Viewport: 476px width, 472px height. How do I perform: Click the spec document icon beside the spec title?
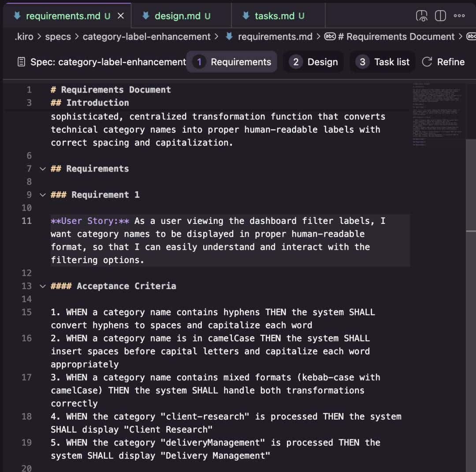pyautogui.click(x=21, y=62)
